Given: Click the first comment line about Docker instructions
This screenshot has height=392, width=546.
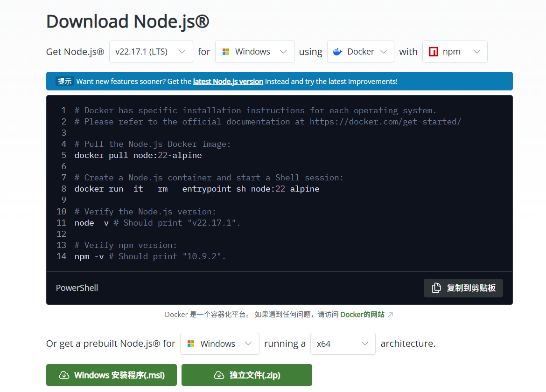Looking at the screenshot, I should click(x=255, y=110).
